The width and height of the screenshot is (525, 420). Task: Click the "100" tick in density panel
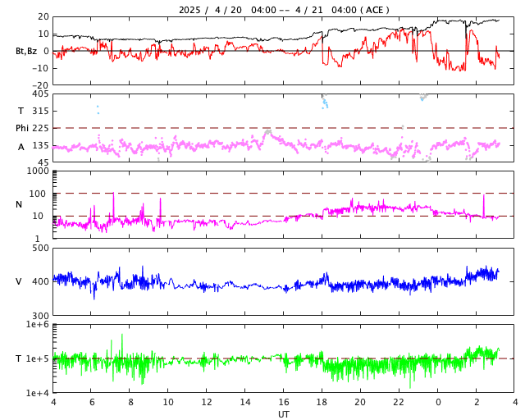38,194
